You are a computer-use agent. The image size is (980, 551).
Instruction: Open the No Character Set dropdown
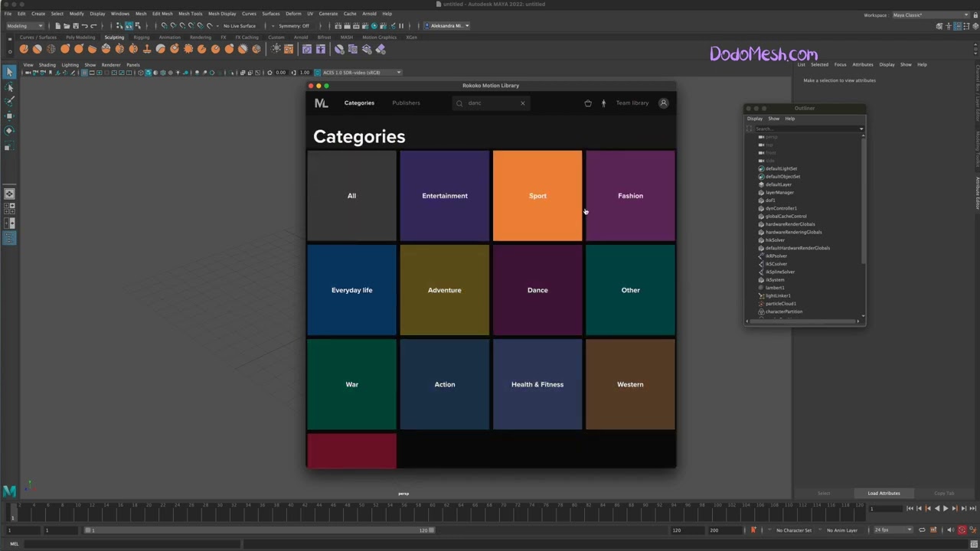coord(793,530)
